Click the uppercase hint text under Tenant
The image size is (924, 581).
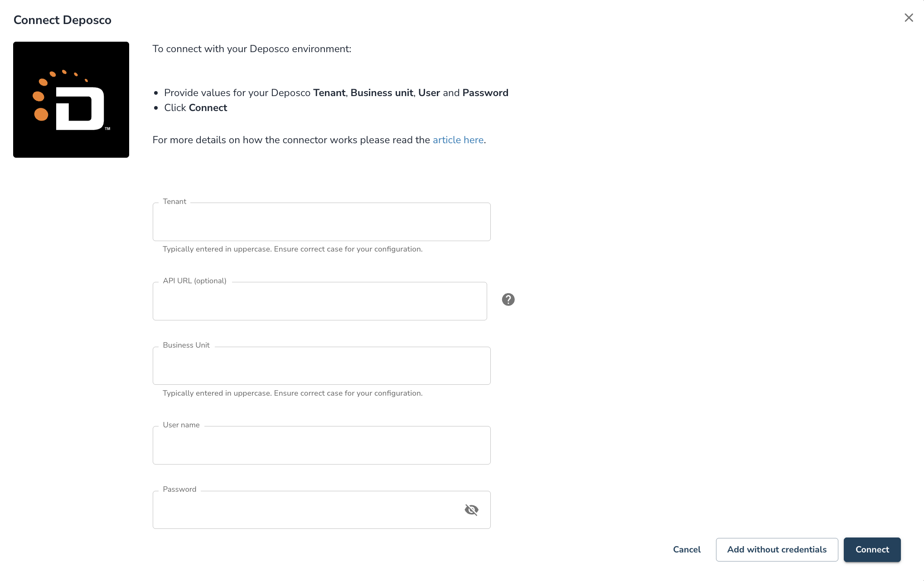[292, 249]
